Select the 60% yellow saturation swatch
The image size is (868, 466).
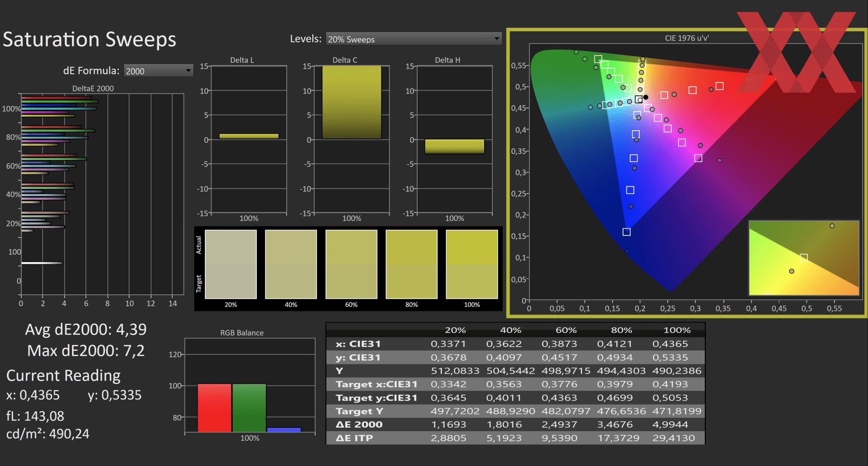[351, 264]
